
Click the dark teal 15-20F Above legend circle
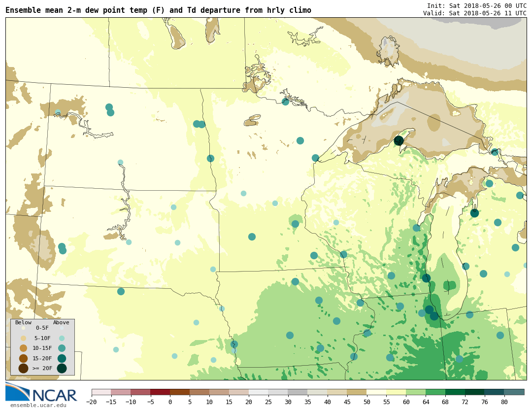point(62,358)
